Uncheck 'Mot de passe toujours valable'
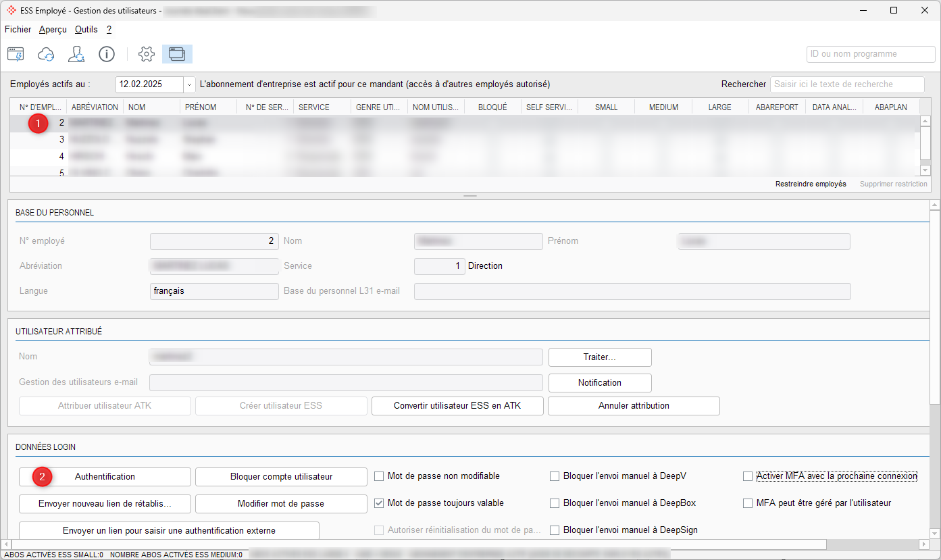The width and height of the screenshot is (941, 560). (x=379, y=503)
